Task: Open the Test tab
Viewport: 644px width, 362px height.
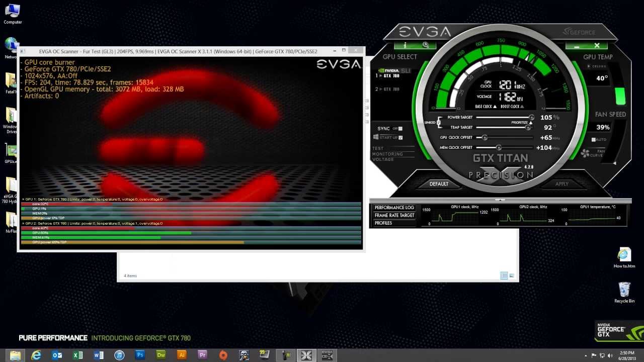Action: [x=378, y=148]
